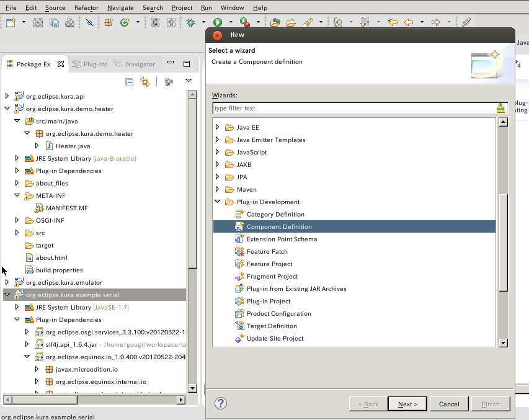
Task: Click the Run External Tools toolbar icon
Action: (245, 22)
